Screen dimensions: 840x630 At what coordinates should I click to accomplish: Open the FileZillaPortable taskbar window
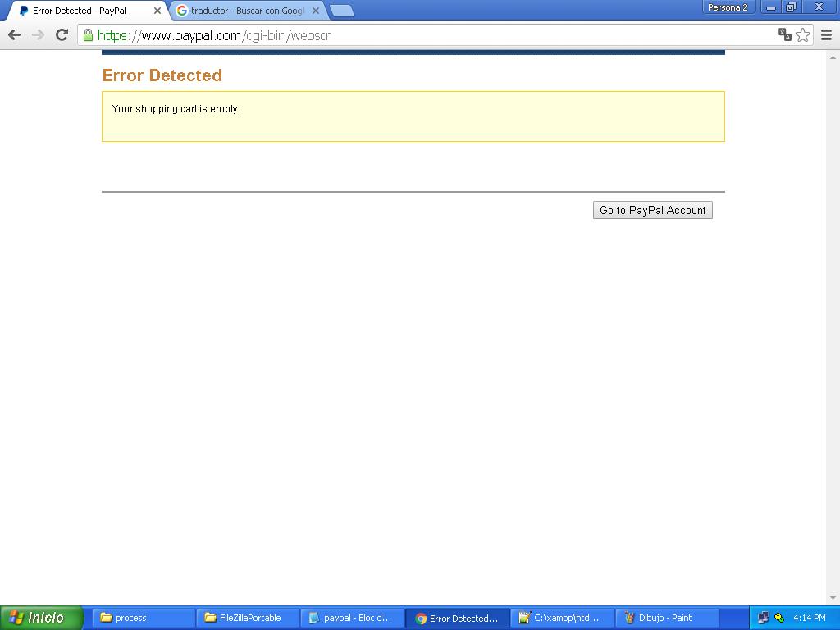(248, 618)
